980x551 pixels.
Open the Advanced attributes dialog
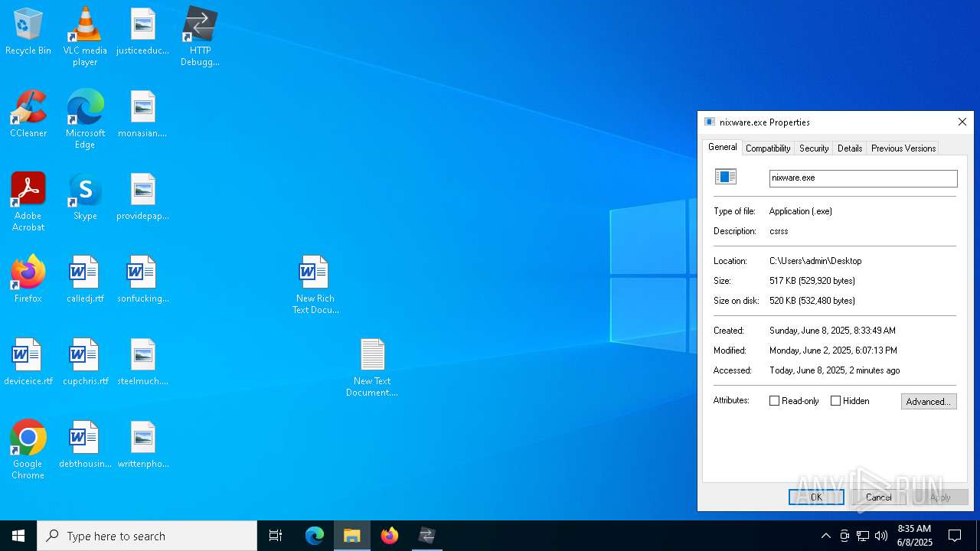929,402
